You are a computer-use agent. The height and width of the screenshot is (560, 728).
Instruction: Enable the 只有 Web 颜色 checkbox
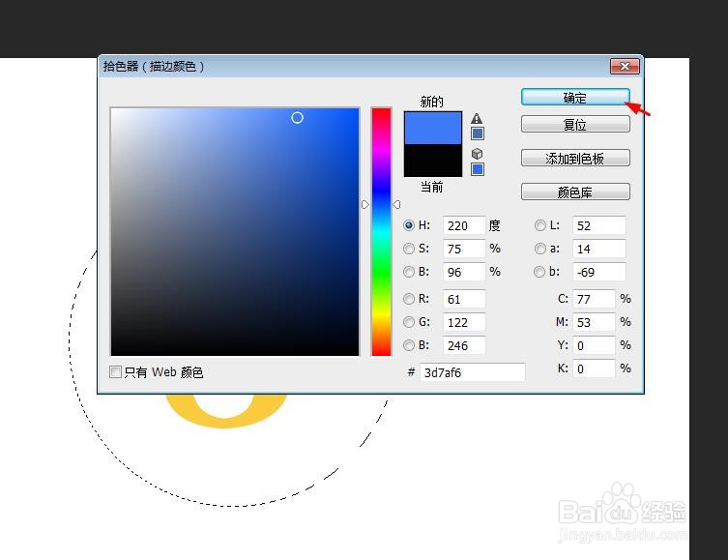[x=115, y=372]
